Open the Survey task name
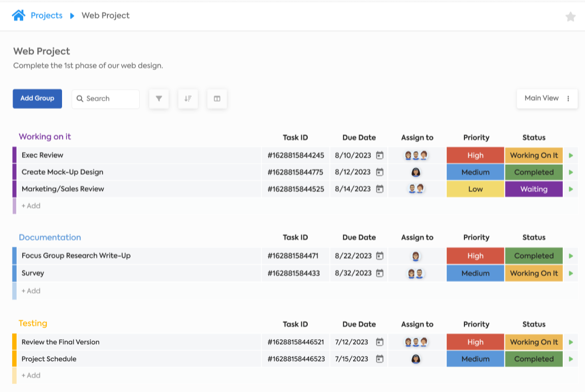Viewport: 585px width, 392px height. pos(33,273)
